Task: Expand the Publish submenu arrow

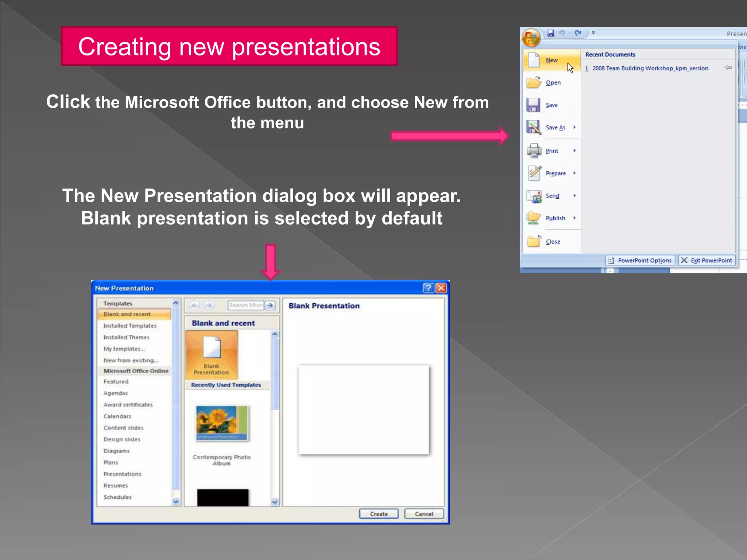Action: click(574, 218)
